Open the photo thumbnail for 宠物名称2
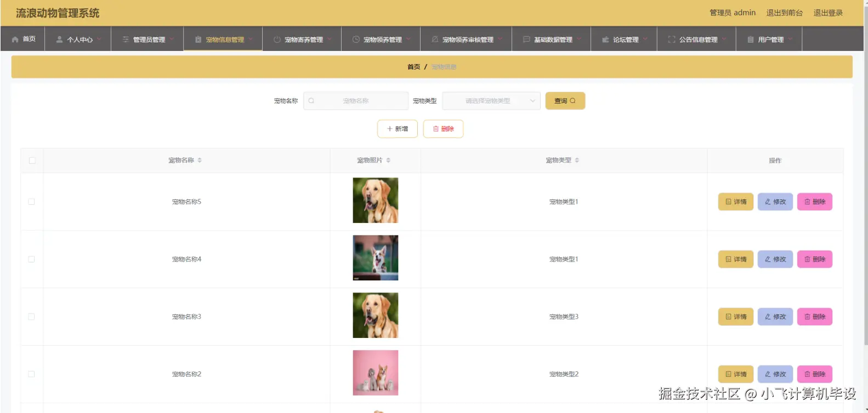The image size is (868, 413). tap(376, 373)
